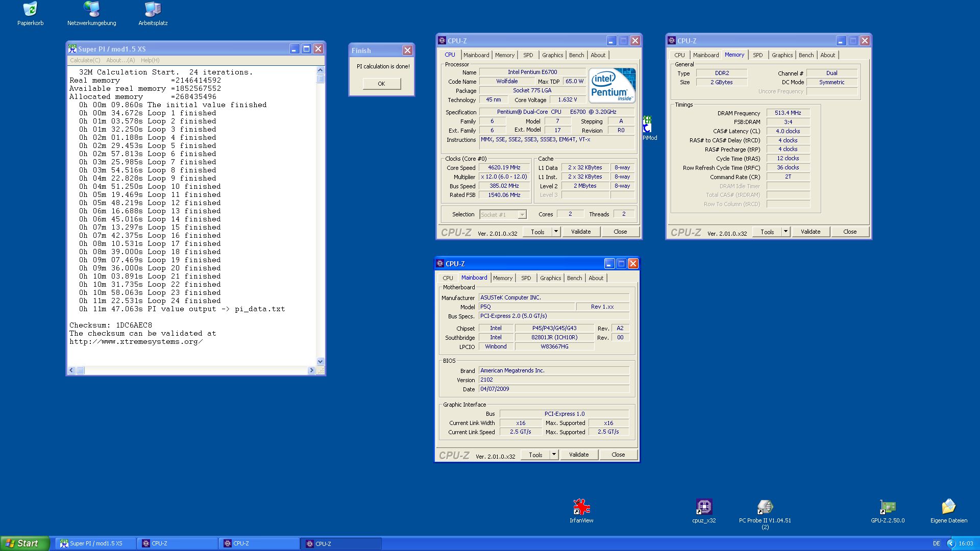Expand Tools dropdown arrow in CPU-Z CPU window
The height and width of the screenshot is (551, 980).
coord(555,232)
